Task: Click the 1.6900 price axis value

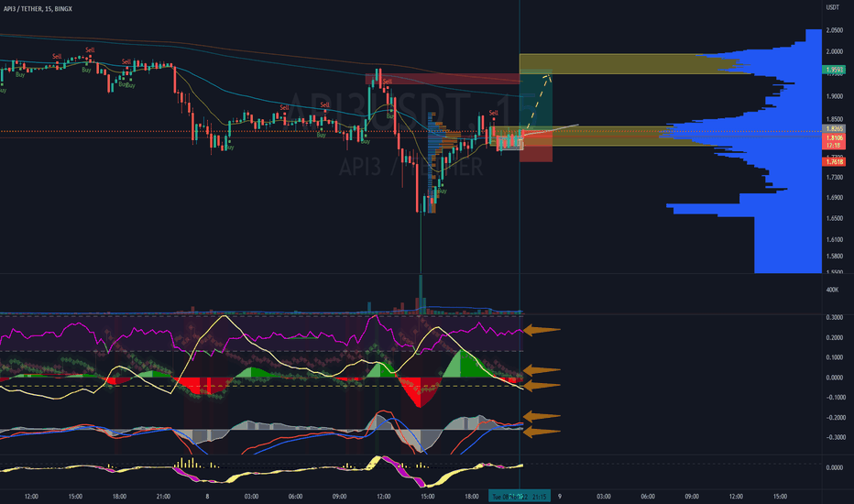Action: [x=835, y=198]
